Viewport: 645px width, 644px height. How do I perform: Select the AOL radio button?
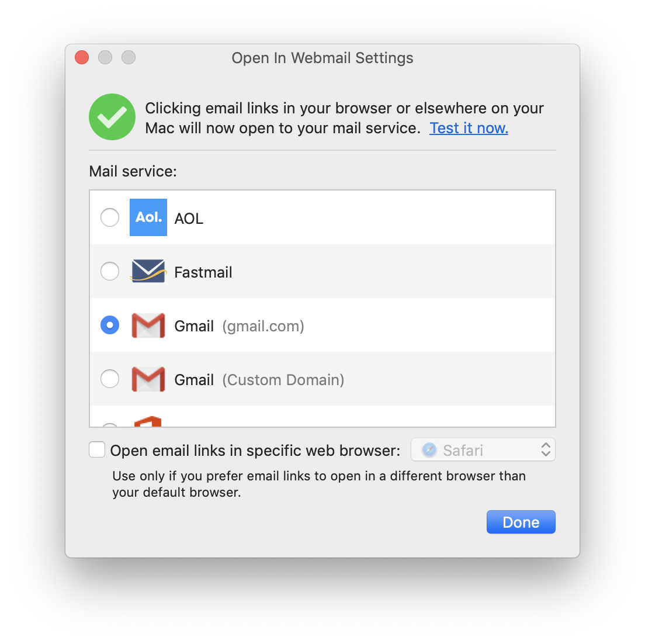[x=110, y=217]
